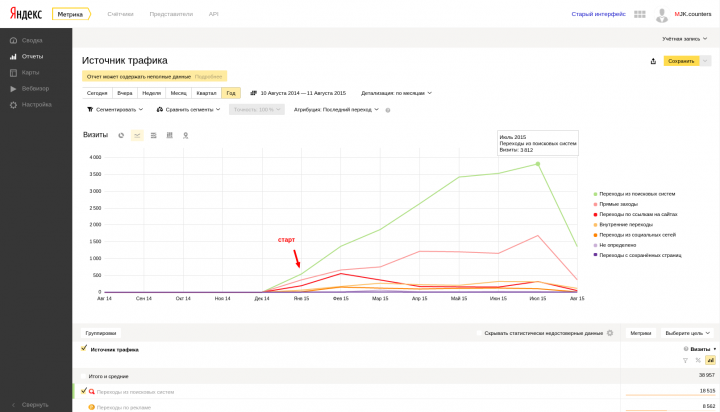Switch to stacked areas chart icon
The image size is (720, 412).
tap(153, 135)
